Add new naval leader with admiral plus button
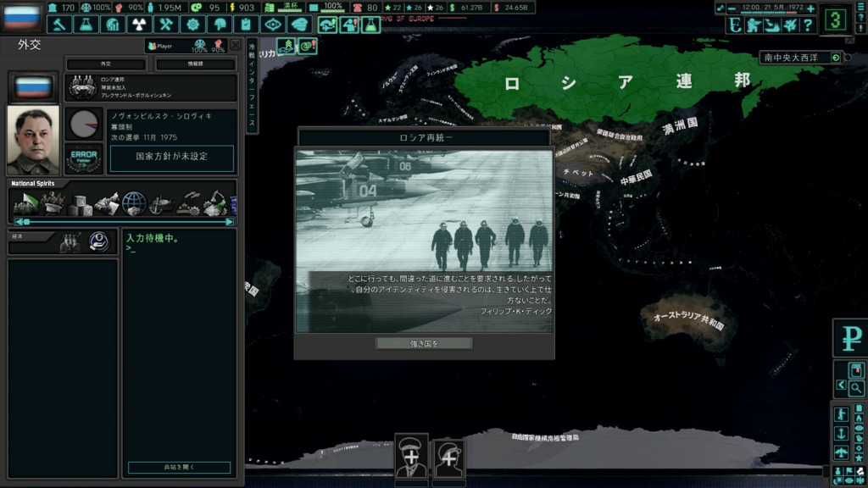 (x=449, y=458)
